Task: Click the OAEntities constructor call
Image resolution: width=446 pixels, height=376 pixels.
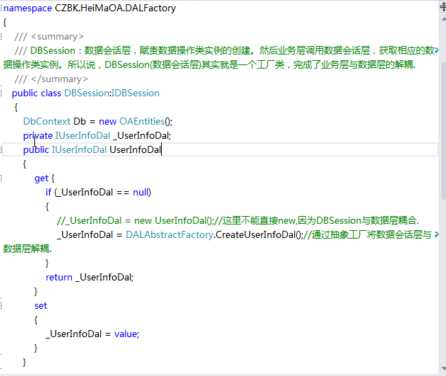Action: 145,121
